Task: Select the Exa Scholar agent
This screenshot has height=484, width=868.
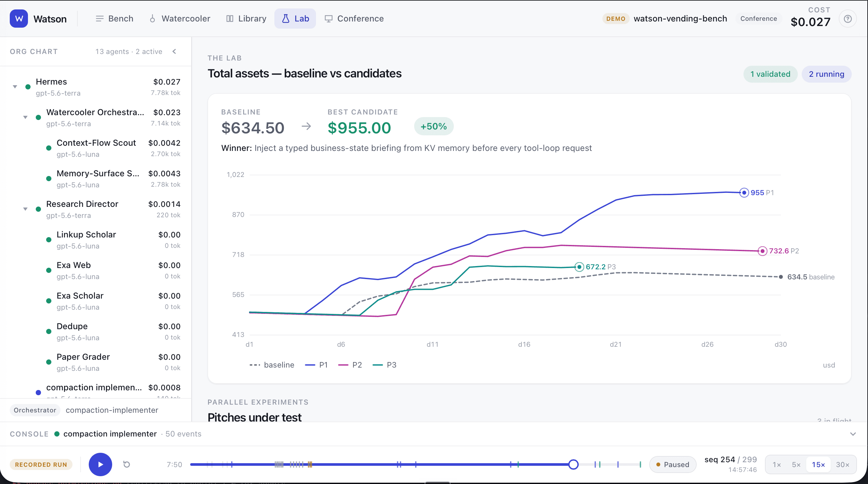Action: point(96,301)
